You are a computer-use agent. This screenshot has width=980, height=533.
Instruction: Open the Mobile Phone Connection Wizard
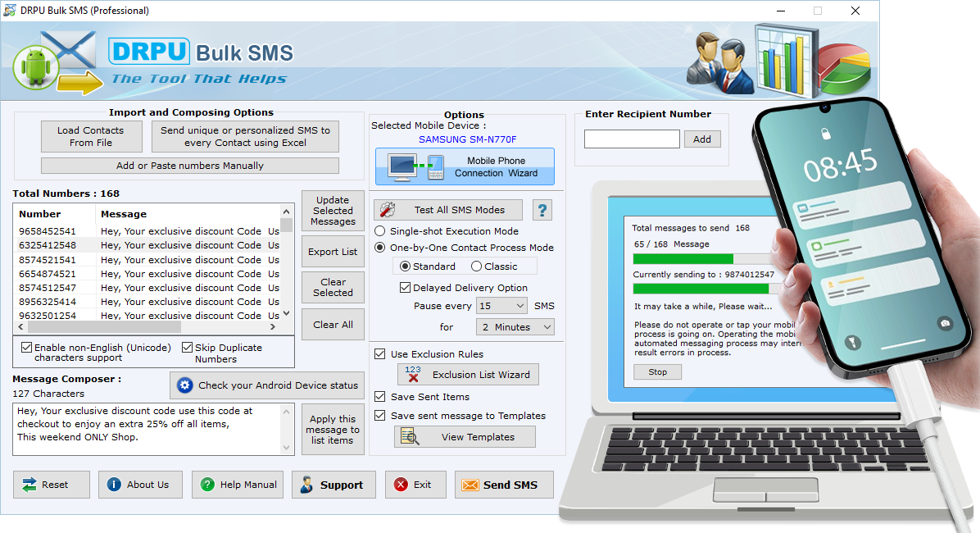click(x=465, y=167)
